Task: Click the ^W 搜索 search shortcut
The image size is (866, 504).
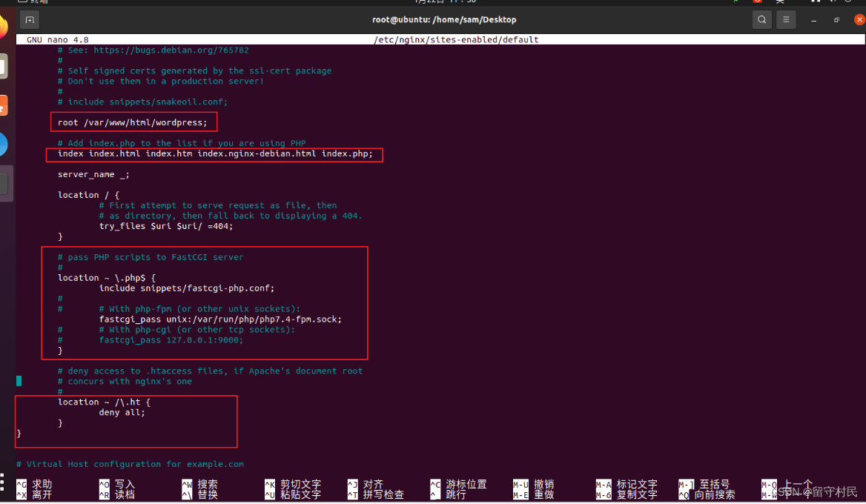Action: coord(200,484)
